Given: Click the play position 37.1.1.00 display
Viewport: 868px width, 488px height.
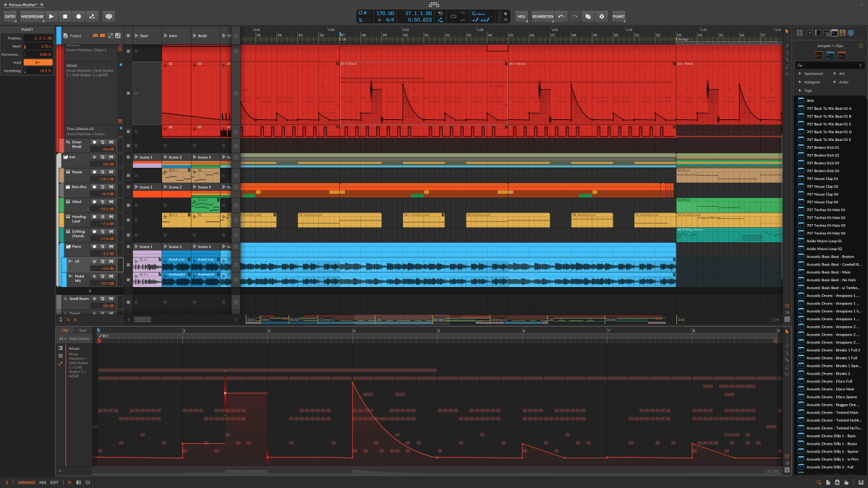Looking at the screenshot, I should point(418,13).
